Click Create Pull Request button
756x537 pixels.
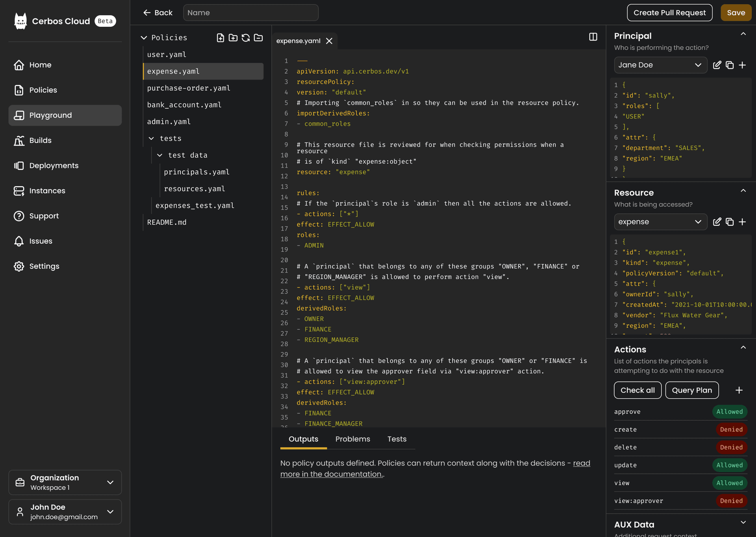[669, 13]
